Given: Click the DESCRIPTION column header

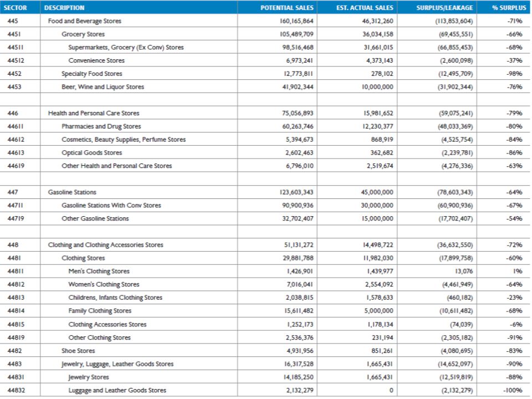Looking at the screenshot, I should click(64, 7).
